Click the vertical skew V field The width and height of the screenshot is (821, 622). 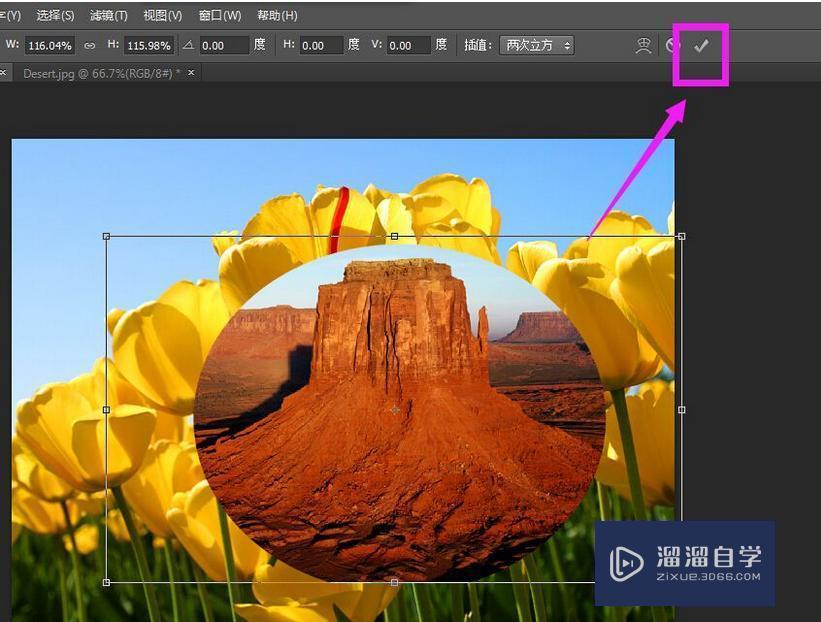[x=409, y=46]
